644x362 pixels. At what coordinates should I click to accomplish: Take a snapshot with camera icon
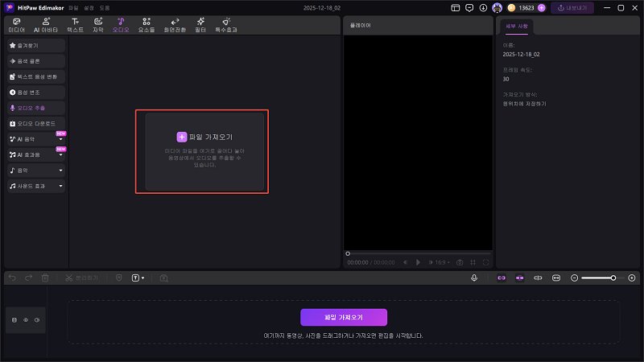click(460, 262)
